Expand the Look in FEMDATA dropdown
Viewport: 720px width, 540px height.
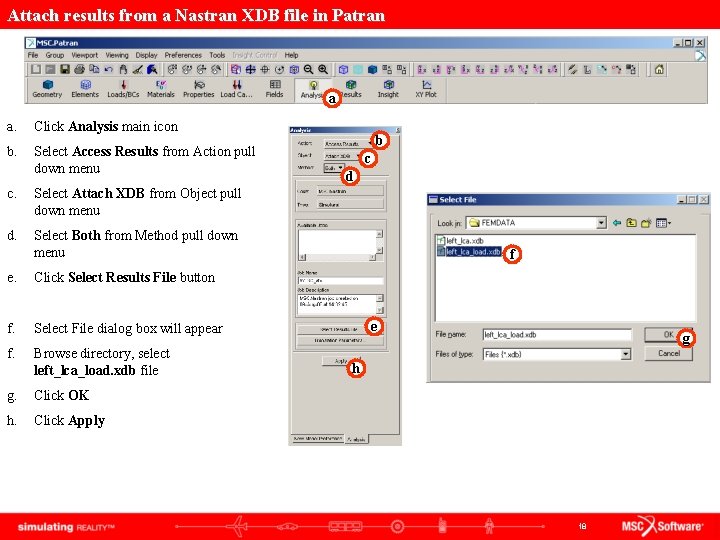pyautogui.click(x=601, y=223)
